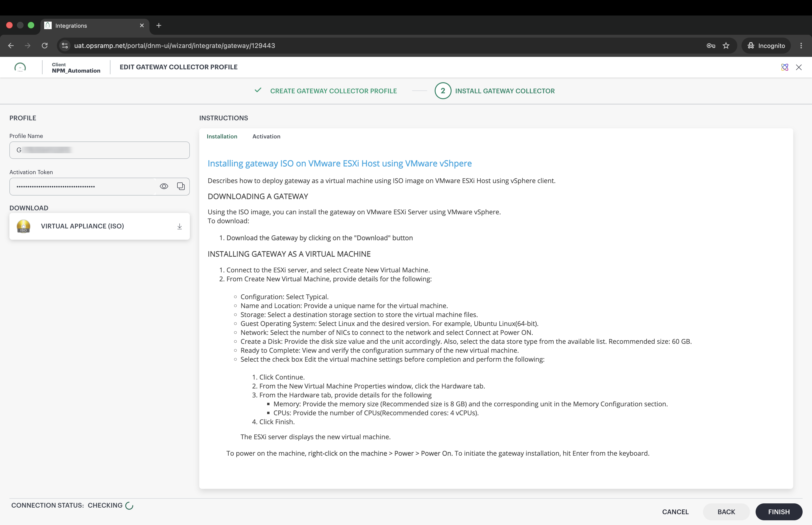Close the gateway collector wizard
The image size is (812, 525).
coord(799,67)
